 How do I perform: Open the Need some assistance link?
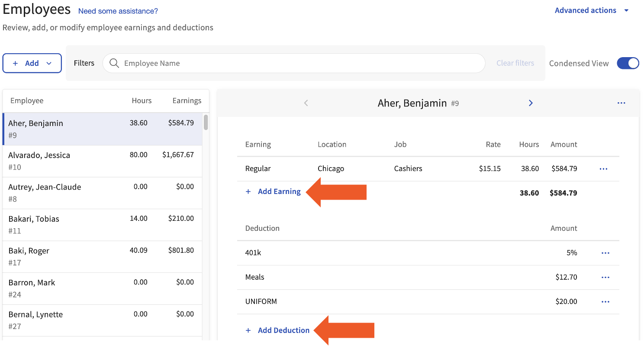coord(118,11)
